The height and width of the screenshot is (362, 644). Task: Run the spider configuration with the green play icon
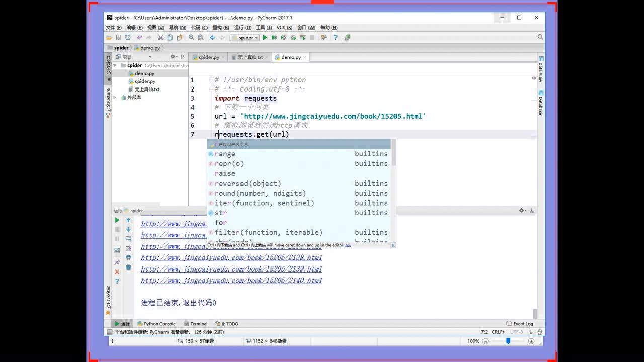point(265,38)
